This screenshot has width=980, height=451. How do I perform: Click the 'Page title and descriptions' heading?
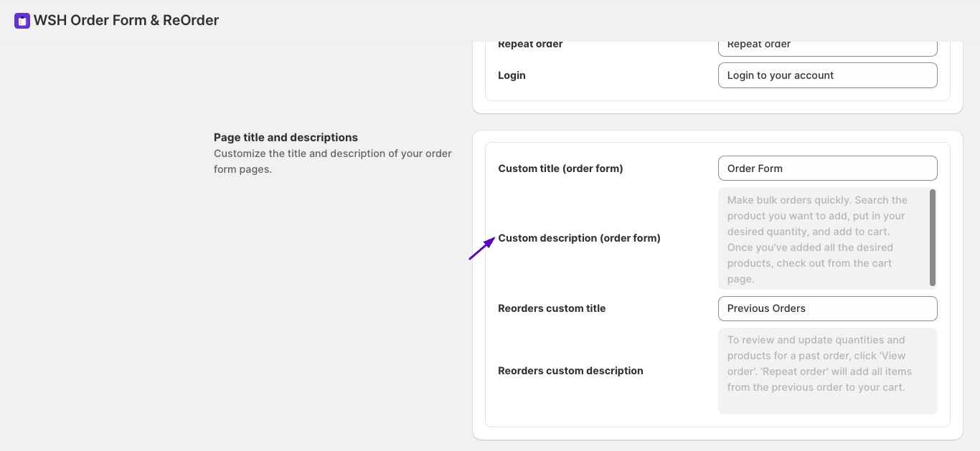point(286,138)
